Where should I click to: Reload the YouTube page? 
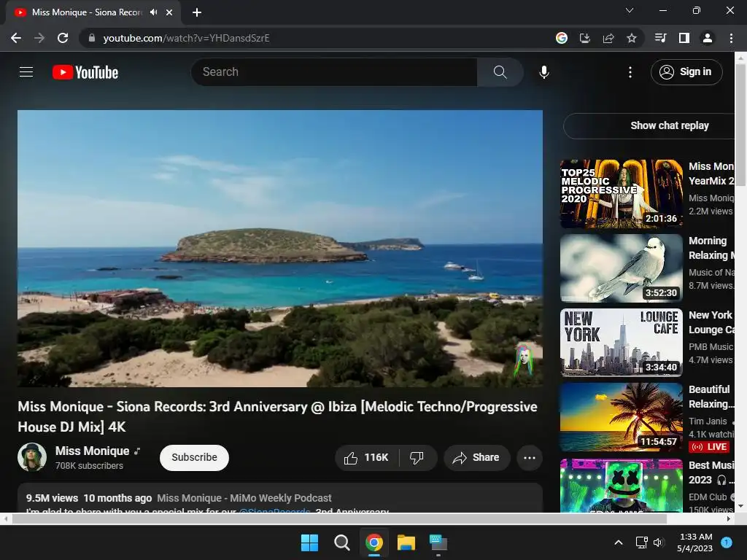[x=63, y=38]
